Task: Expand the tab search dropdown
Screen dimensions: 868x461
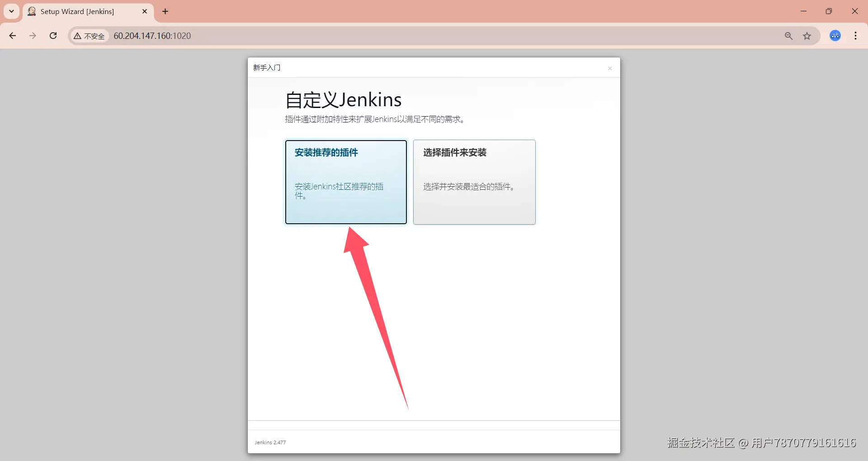Action: click(12, 11)
